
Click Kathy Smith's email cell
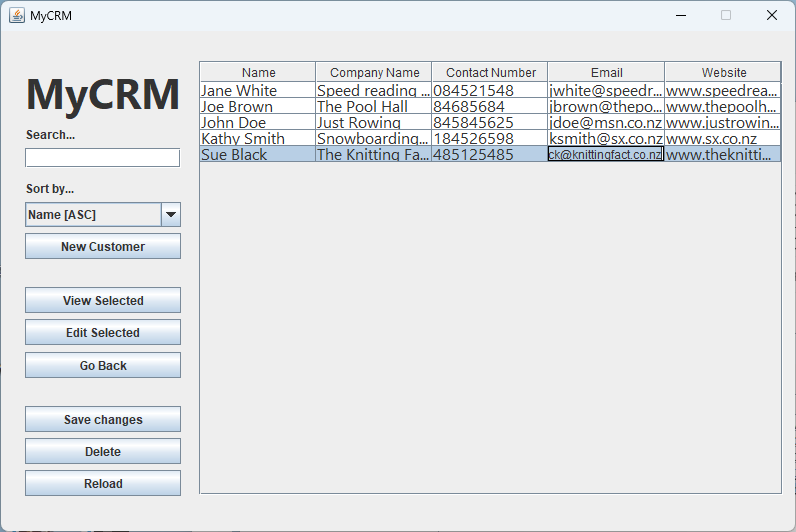[605, 138]
